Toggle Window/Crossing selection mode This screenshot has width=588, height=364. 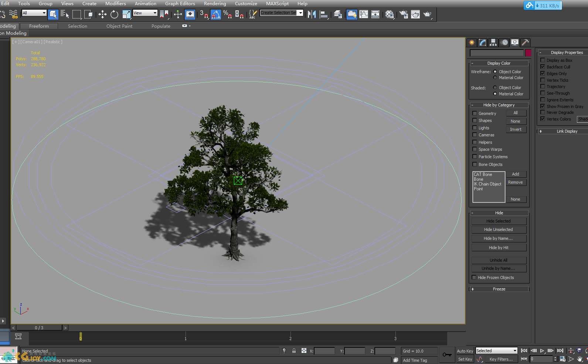tap(88, 14)
